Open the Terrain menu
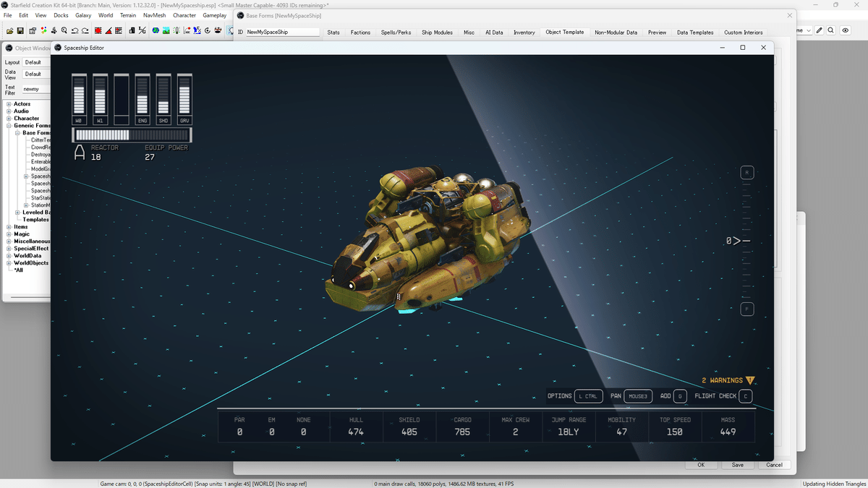Screen dimensions: 868x488 tap(128, 15)
